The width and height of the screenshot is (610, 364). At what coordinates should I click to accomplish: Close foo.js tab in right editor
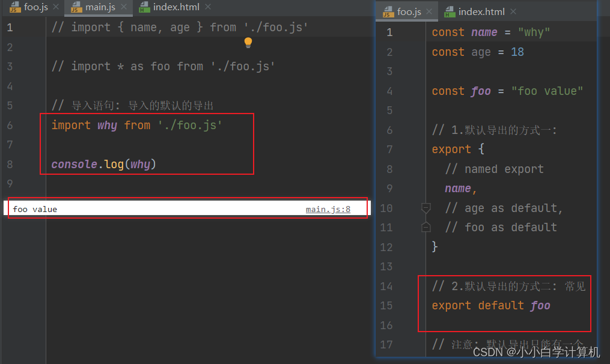429,12
